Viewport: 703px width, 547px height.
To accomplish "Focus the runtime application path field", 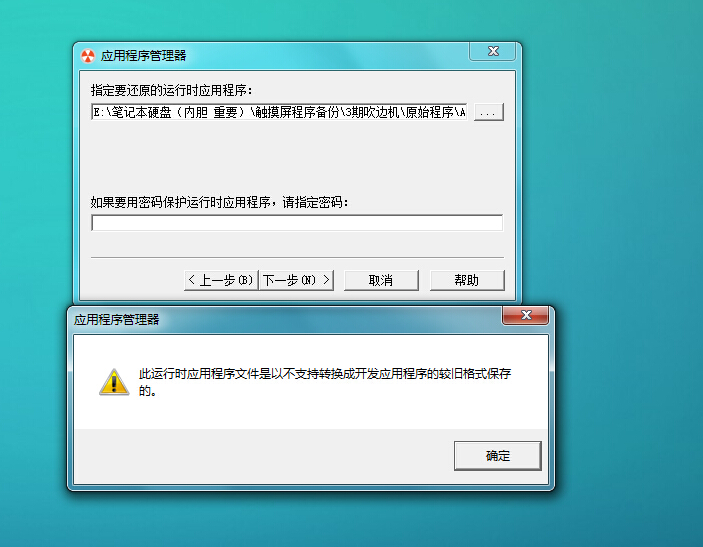I will (279, 112).
